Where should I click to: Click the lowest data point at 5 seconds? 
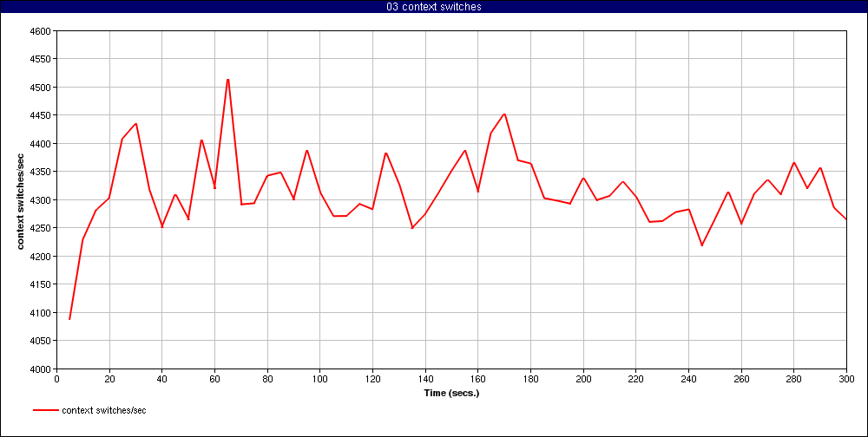[69, 319]
